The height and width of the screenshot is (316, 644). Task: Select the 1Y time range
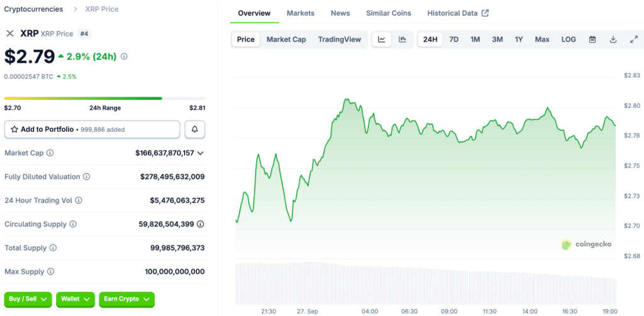click(x=519, y=40)
